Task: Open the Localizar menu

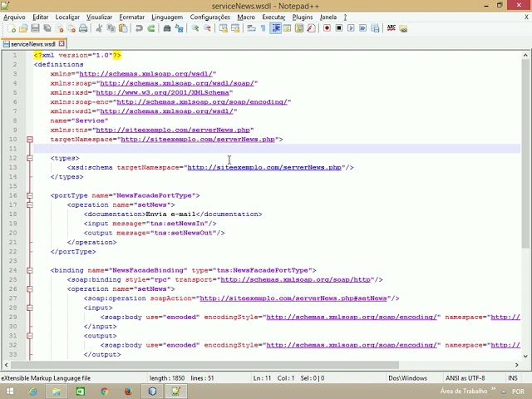Action: [x=67, y=17]
